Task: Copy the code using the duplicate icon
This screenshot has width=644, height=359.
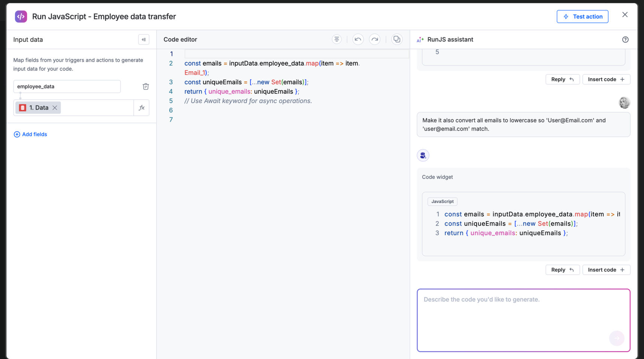Action: pyautogui.click(x=397, y=39)
